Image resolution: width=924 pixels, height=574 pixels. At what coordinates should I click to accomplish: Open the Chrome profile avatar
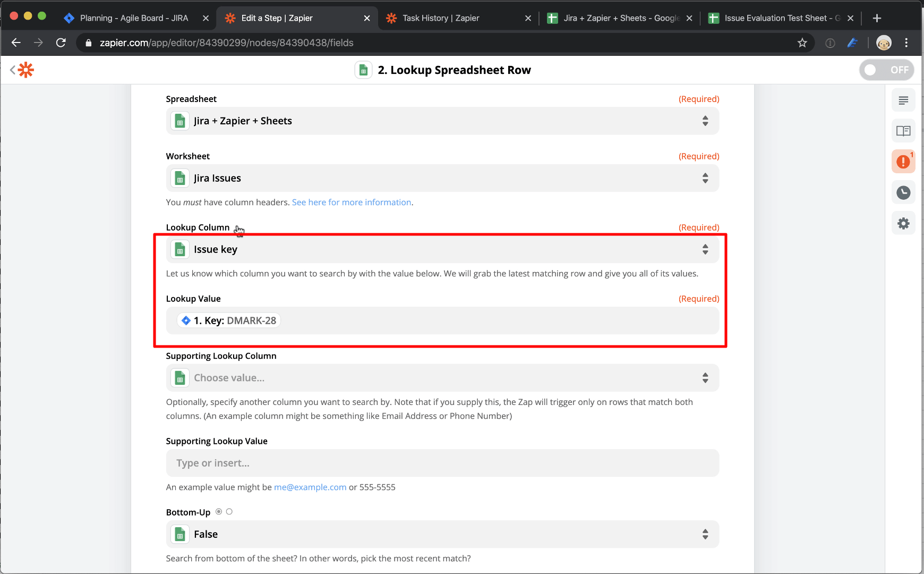[x=884, y=43]
